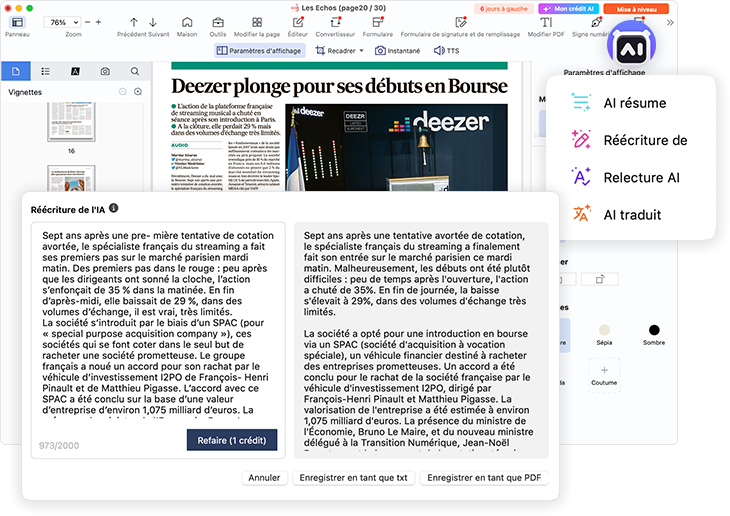730x516 pixels.
Task: Click Refaire (1 crédit) button
Action: pos(232,440)
